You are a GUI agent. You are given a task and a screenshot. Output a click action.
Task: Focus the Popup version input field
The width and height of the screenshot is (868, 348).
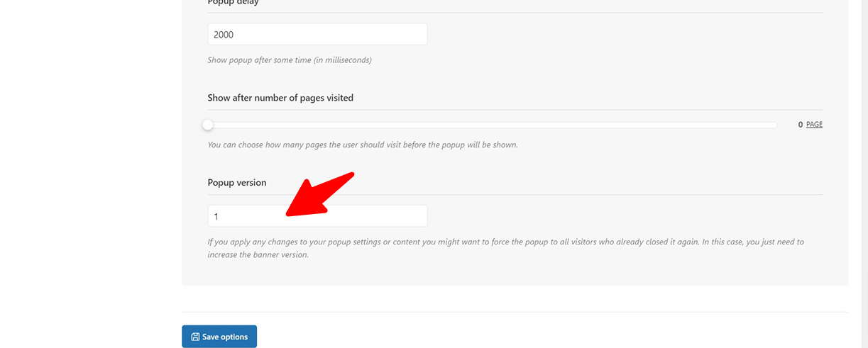317,216
